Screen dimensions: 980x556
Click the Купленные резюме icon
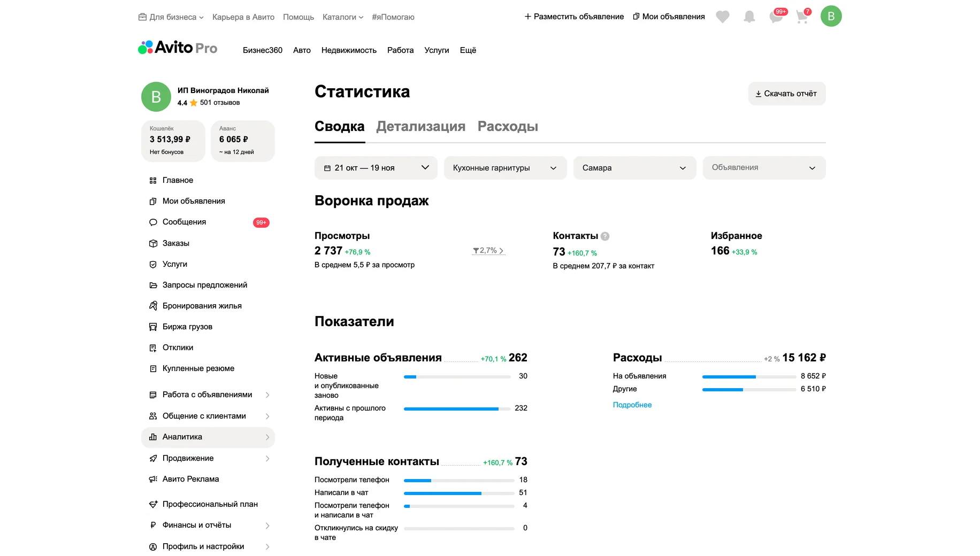(153, 369)
